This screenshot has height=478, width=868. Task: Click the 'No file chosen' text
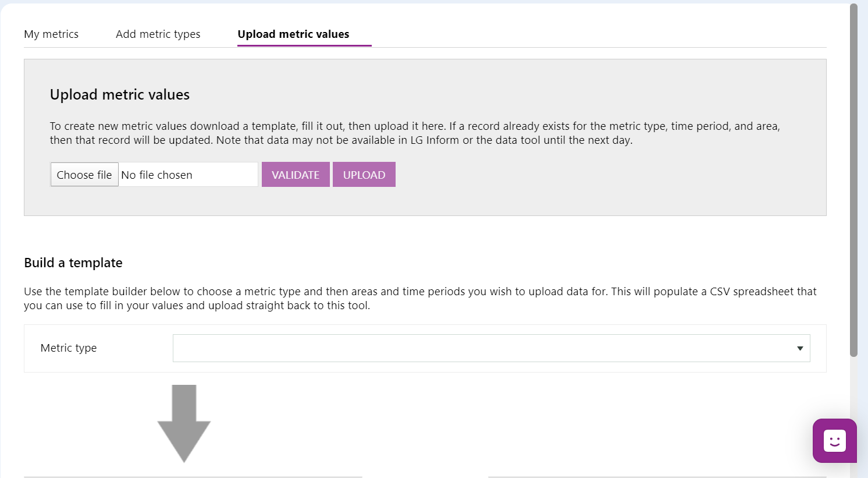pos(156,175)
